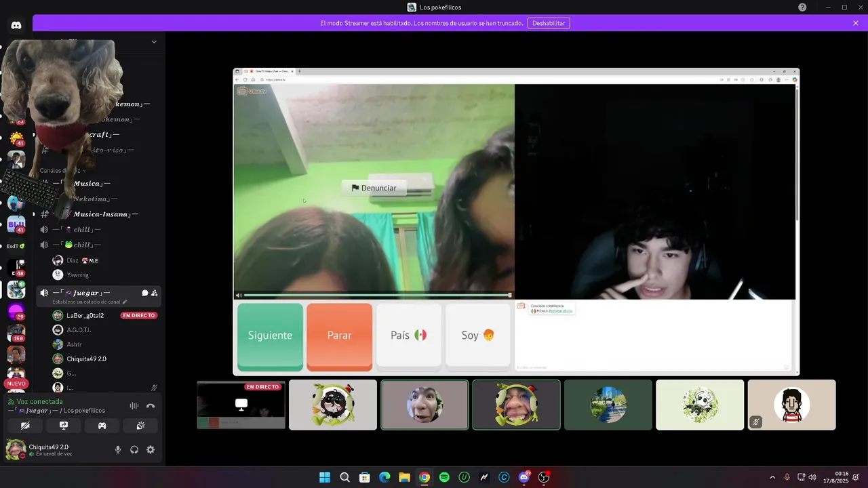Open the server icon with 48 badge
The height and width of the screenshot is (488, 868).
click(x=16, y=268)
